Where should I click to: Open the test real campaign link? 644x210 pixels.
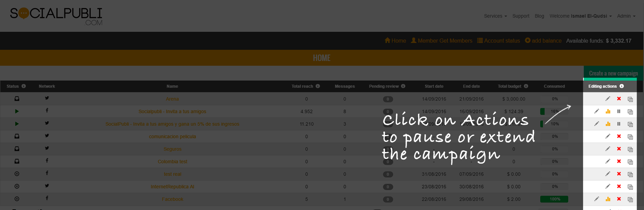click(172, 174)
